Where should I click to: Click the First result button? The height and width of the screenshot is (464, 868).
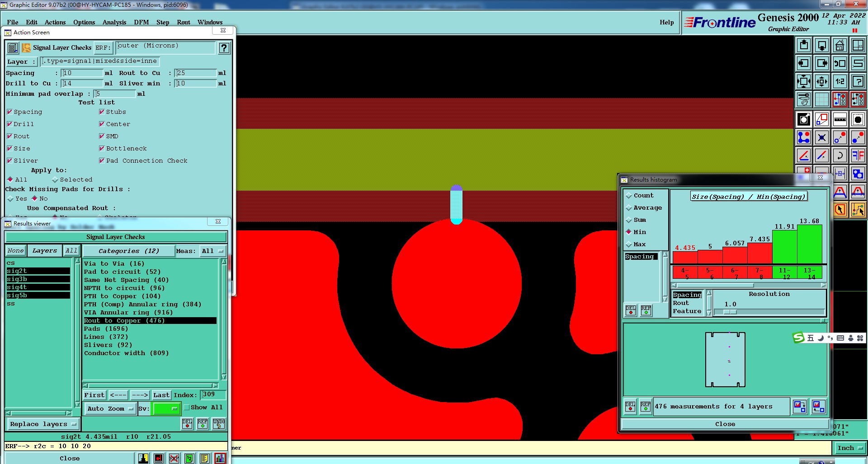pyautogui.click(x=94, y=395)
